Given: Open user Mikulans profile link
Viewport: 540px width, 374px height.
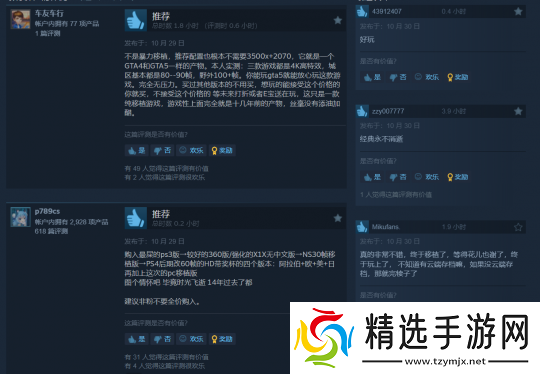Looking at the screenshot, I should tap(385, 227).
